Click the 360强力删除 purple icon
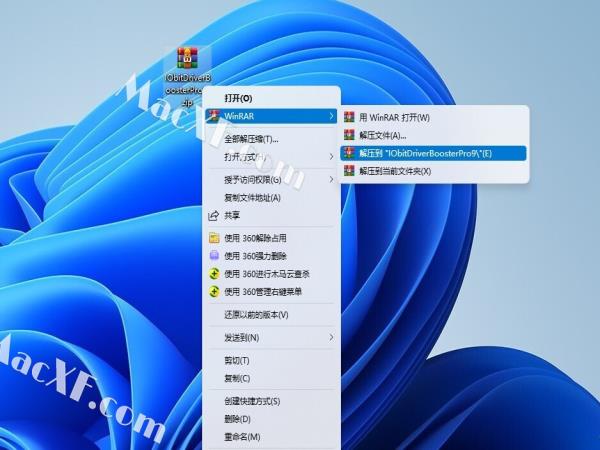Screen dimensions: 600x450 214,256
